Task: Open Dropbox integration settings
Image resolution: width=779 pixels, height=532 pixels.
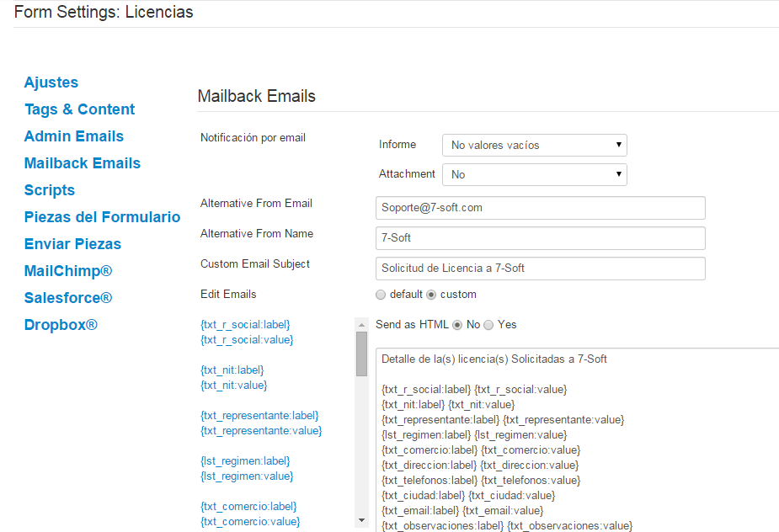Action: [x=61, y=325]
